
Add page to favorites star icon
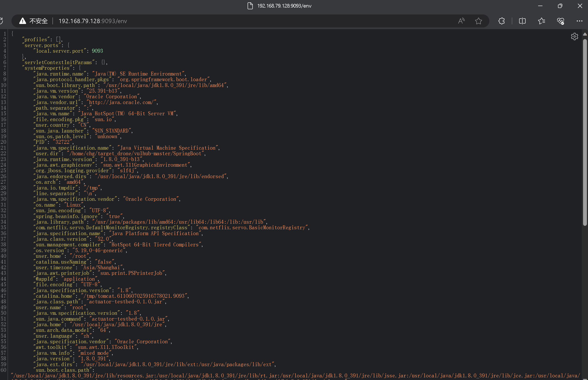478,21
